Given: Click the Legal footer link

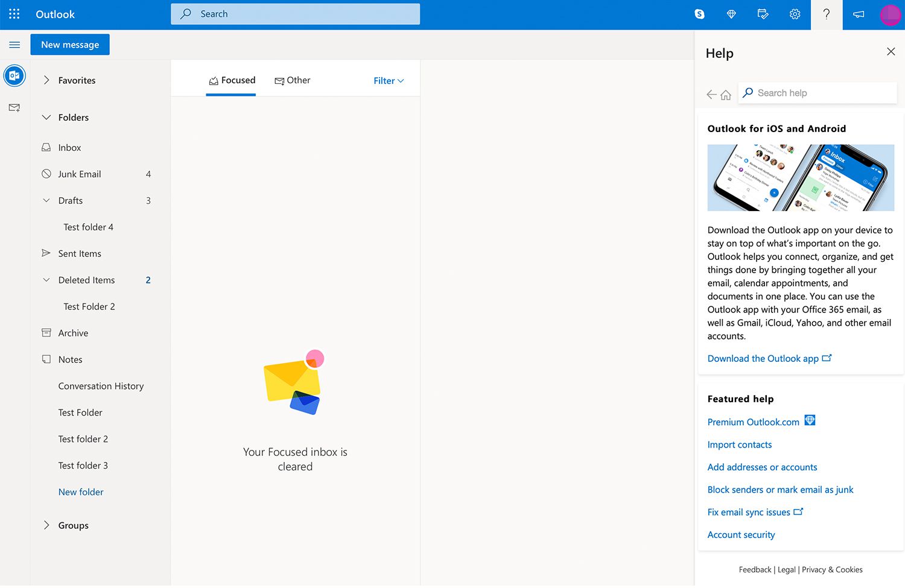Looking at the screenshot, I should (x=786, y=569).
